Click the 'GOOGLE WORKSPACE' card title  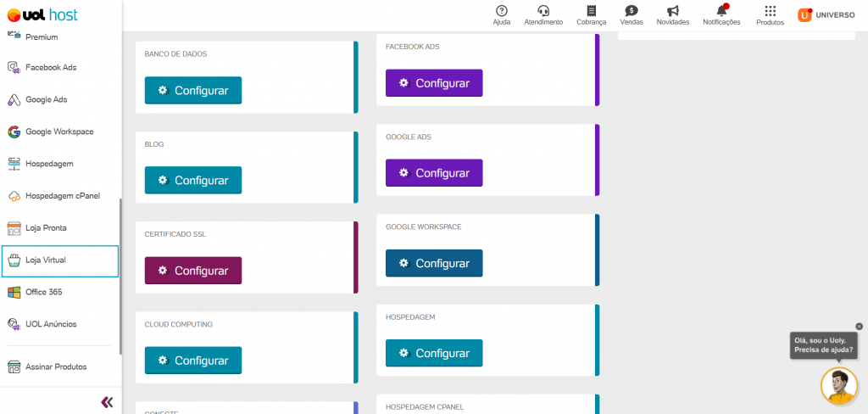[424, 227]
